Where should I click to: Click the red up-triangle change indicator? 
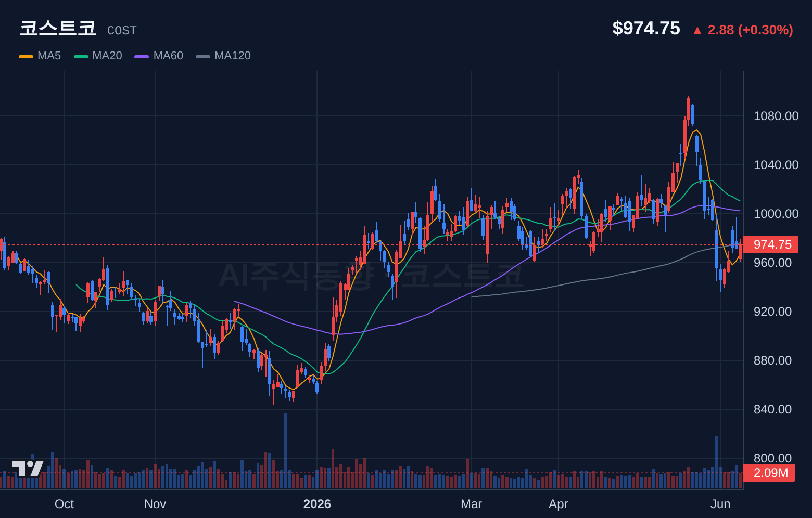point(697,31)
